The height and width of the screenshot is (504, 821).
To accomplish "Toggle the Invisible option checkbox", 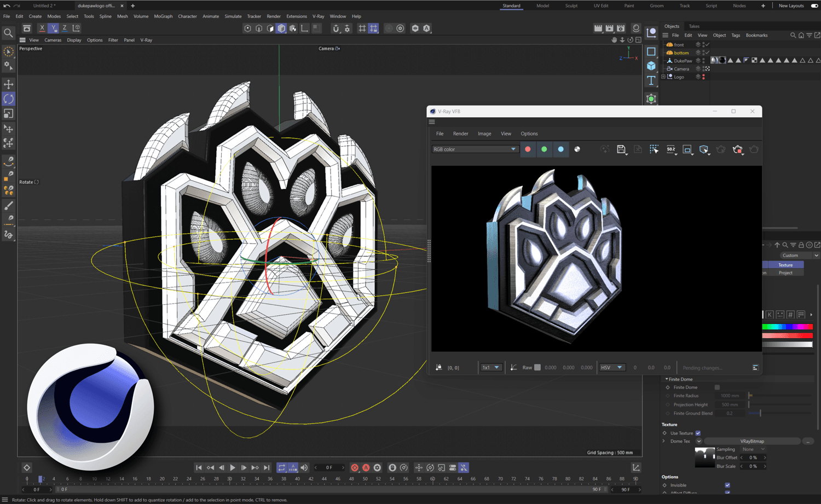I will point(727,485).
